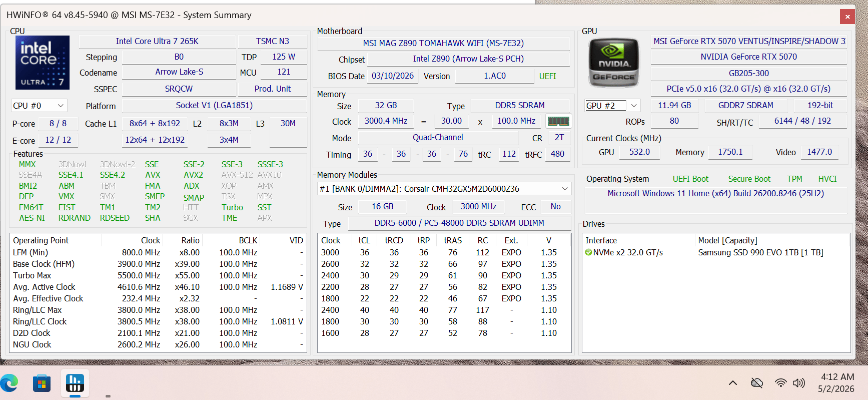The width and height of the screenshot is (868, 400).
Task: Click the Interface column header in Drives
Action: pyautogui.click(x=639, y=241)
